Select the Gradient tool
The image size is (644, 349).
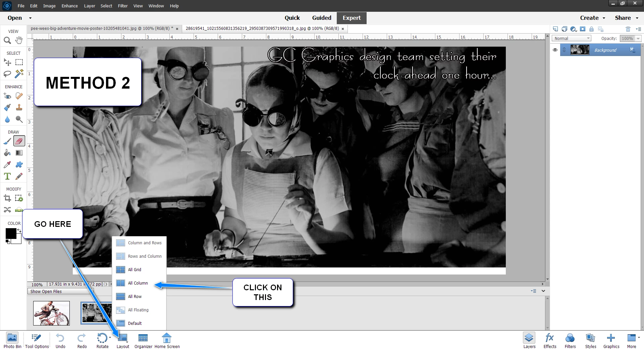tap(19, 153)
